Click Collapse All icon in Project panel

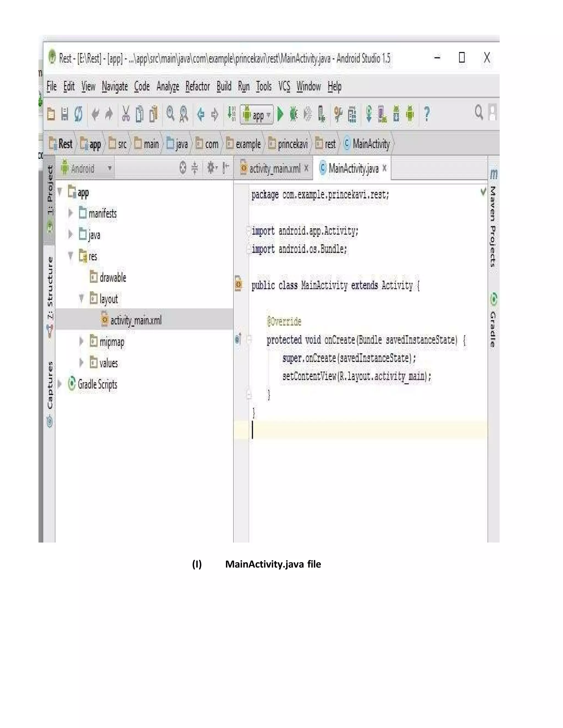tap(195, 168)
